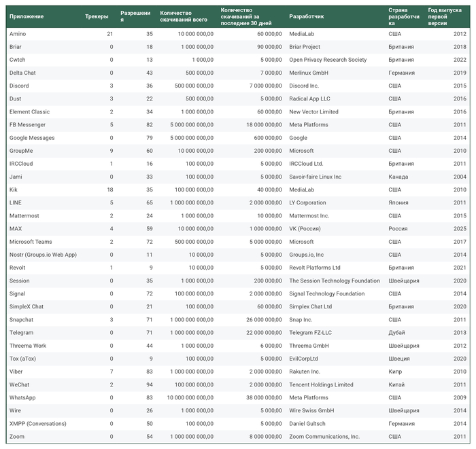Select the 'Briar' app cell

(16, 47)
